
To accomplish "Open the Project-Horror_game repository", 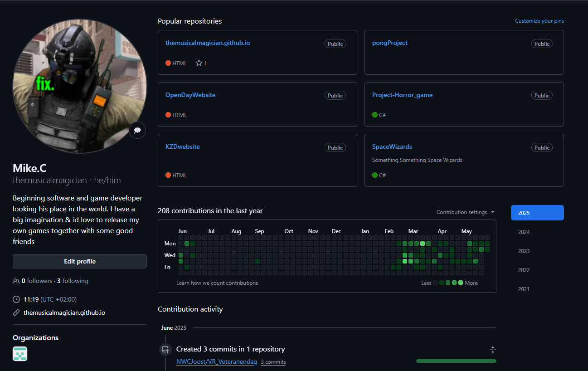I will [402, 95].
